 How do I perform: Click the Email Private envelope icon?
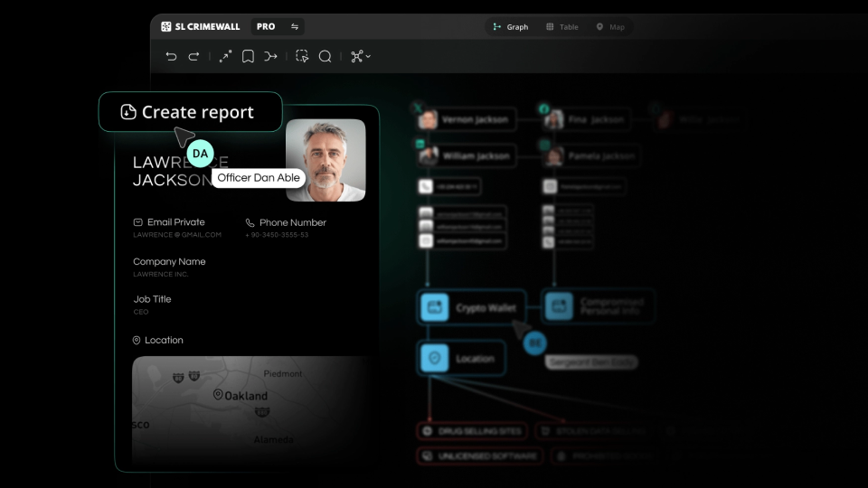(137, 222)
